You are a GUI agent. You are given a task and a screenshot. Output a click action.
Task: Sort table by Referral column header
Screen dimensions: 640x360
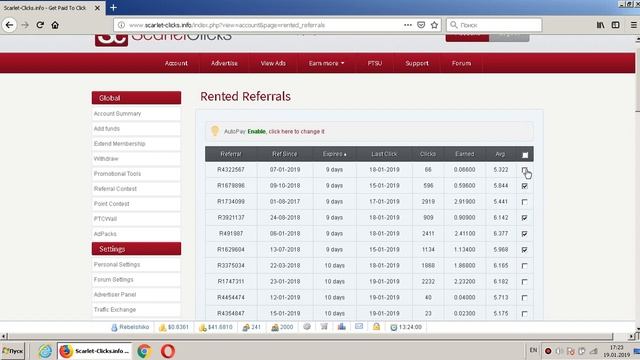[x=231, y=154]
